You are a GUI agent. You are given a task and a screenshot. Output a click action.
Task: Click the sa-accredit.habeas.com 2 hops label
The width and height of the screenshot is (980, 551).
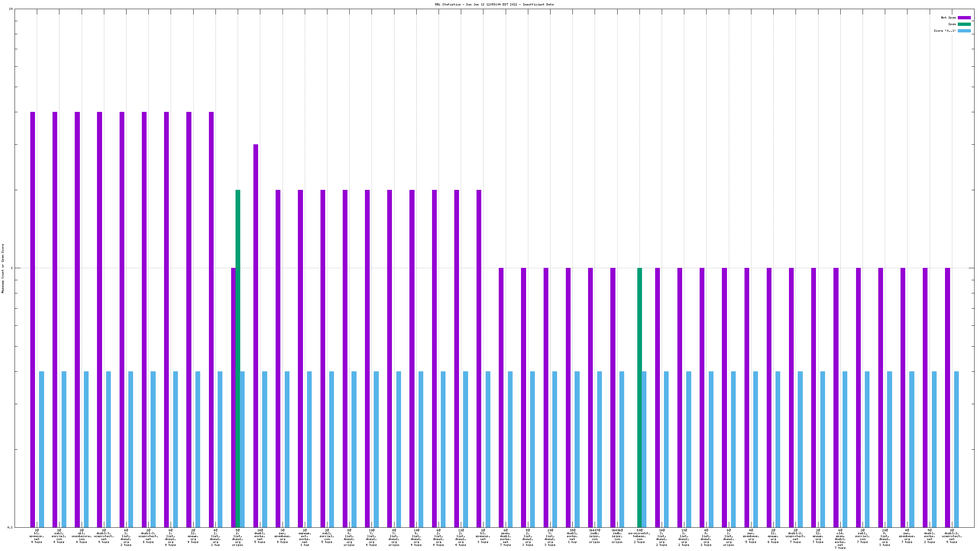639,536
